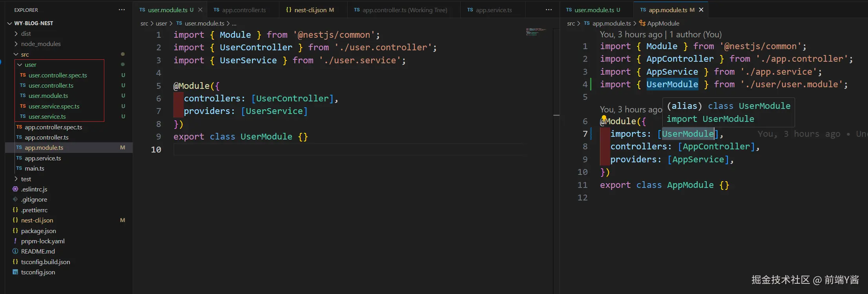The image size is (868, 294).
Task: Click the code minimap in left editor
Action: click(536, 31)
